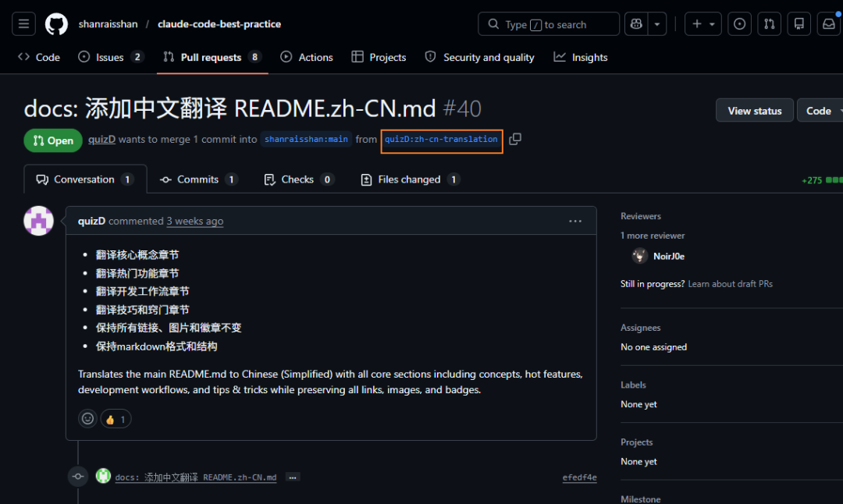This screenshot has width=843, height=504.
Task: Select the Commits tab
Action: point(198,179)
